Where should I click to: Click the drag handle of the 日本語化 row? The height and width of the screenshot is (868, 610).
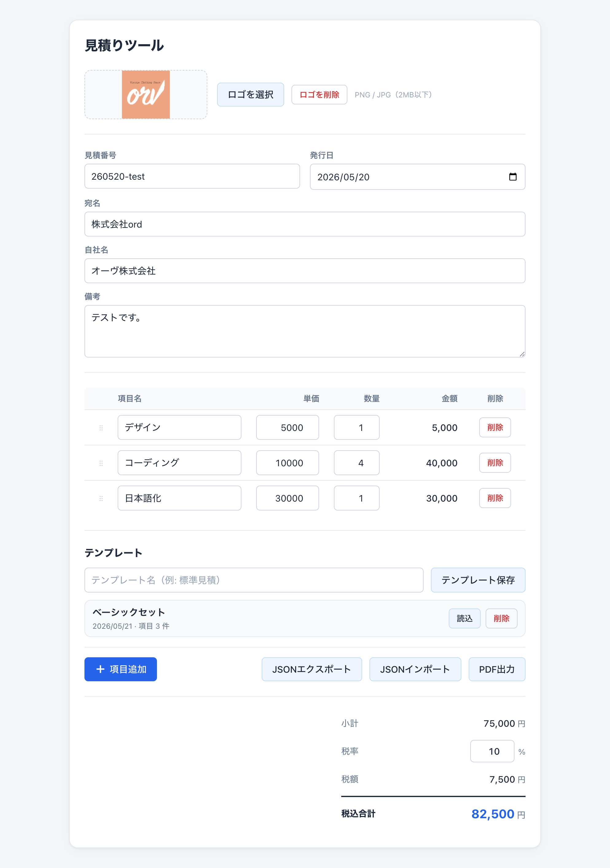pos(101,498)
